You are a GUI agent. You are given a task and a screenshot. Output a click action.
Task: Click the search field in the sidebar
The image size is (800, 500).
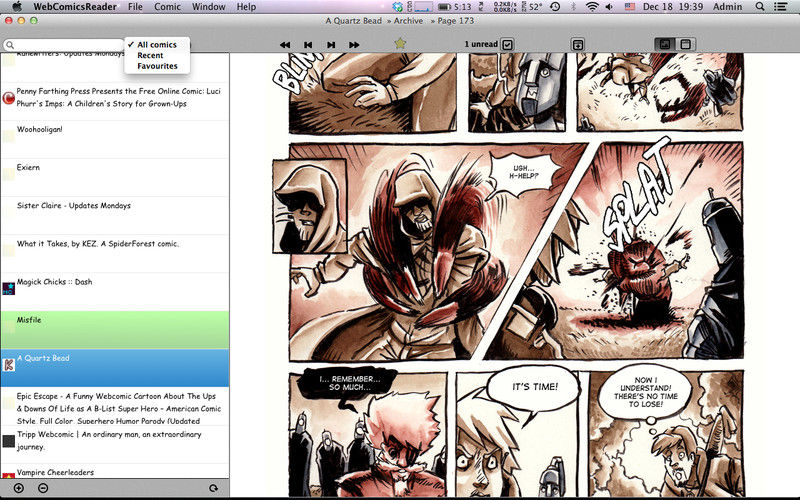pos(64,45)
